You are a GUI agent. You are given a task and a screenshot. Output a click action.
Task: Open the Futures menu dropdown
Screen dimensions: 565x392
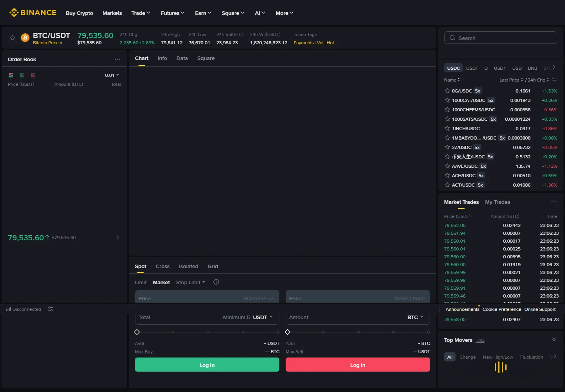[x=173, y=13]
